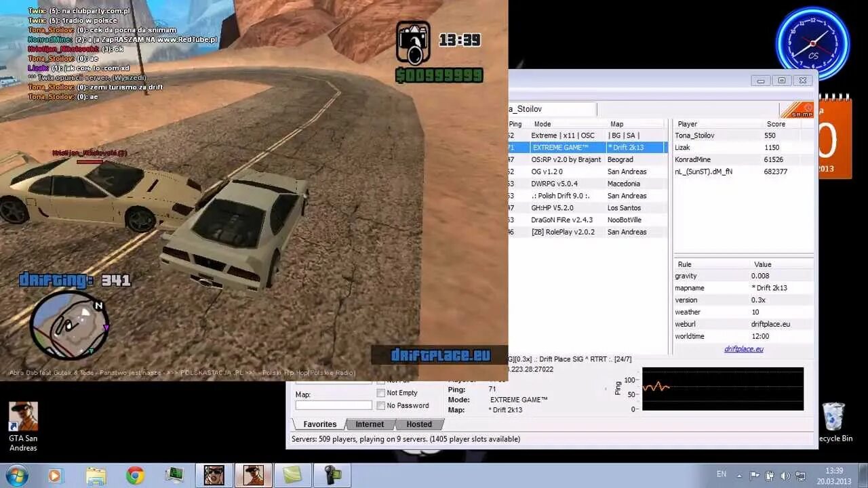Select the Extreme | x11 | OSC server
The width and height of the screenshot is (868, 488).
587,136
